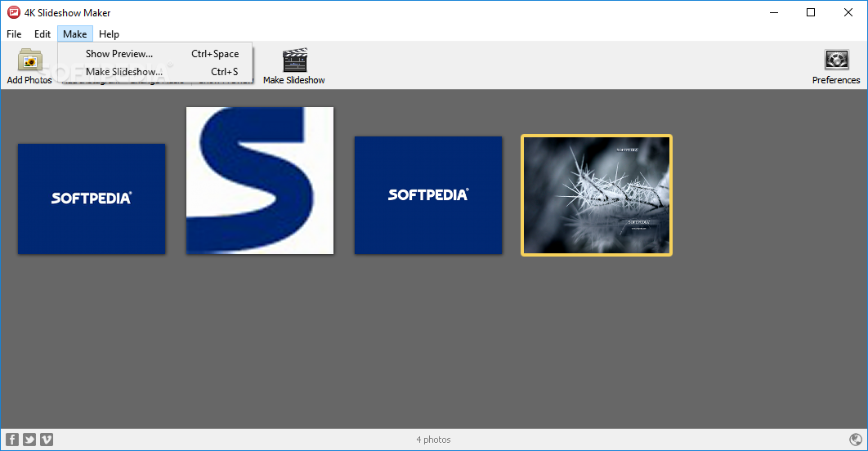Select the frosty thorn branch photo
Image resolution: width=868 pixels, height=451 pixels.
[x=596, y=195]
